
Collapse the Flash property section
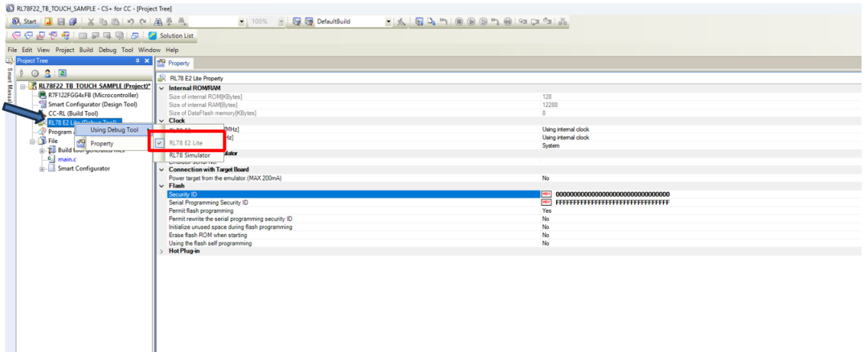point(162,186)
